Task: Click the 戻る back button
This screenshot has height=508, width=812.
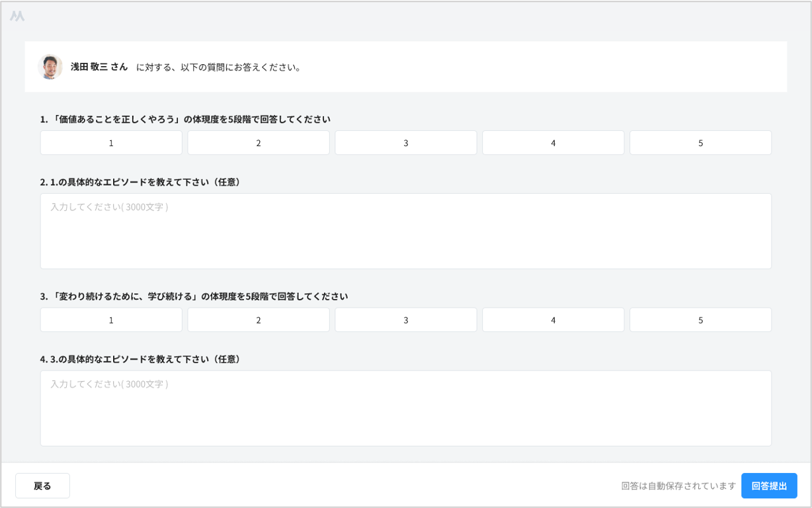Action: 42,486
